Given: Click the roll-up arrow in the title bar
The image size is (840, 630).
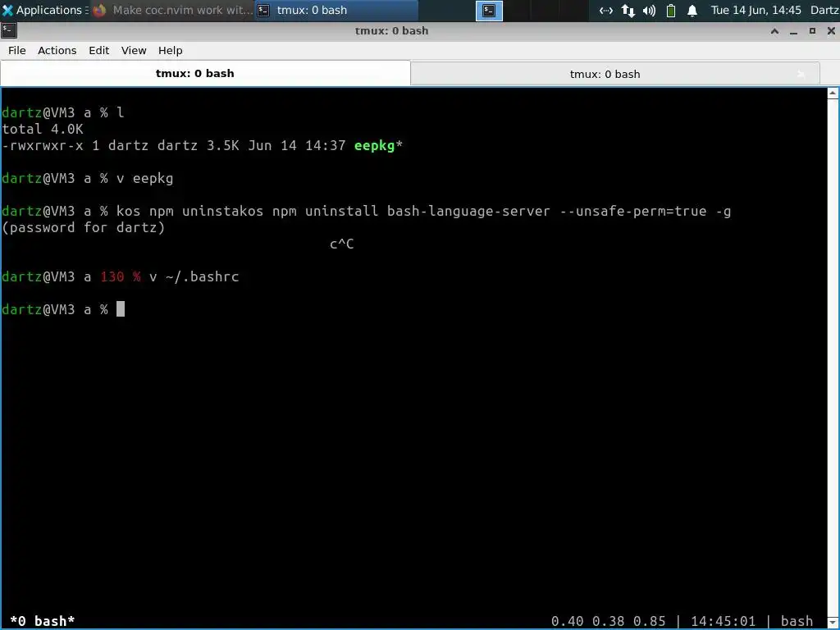Looking at the screenshot, I should (774, 31).
